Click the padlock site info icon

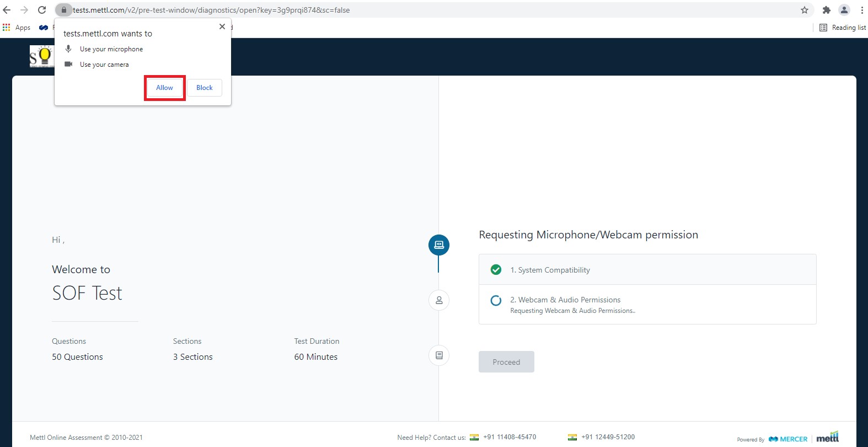(x=63, y=10)
